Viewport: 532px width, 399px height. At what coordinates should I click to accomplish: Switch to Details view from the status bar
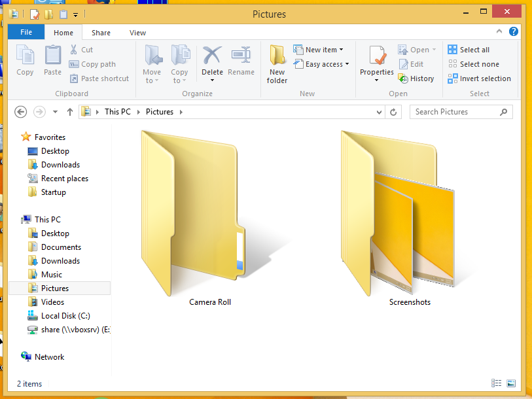click(x=496, y=383)
